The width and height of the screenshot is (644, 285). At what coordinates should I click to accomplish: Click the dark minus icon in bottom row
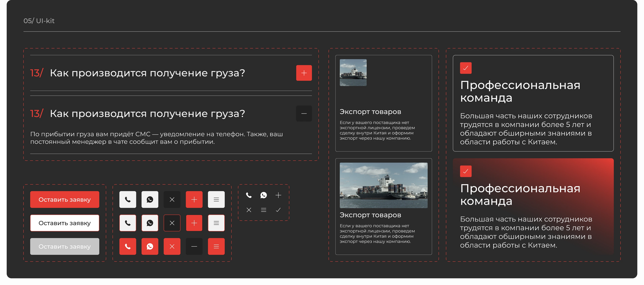point(194,246)
